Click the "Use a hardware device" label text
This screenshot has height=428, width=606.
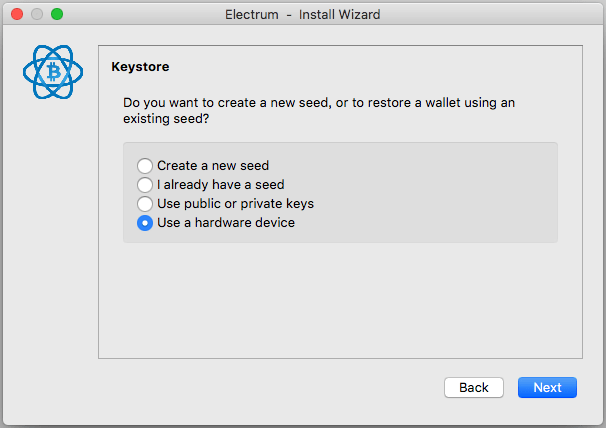click(x=226, y=223)
